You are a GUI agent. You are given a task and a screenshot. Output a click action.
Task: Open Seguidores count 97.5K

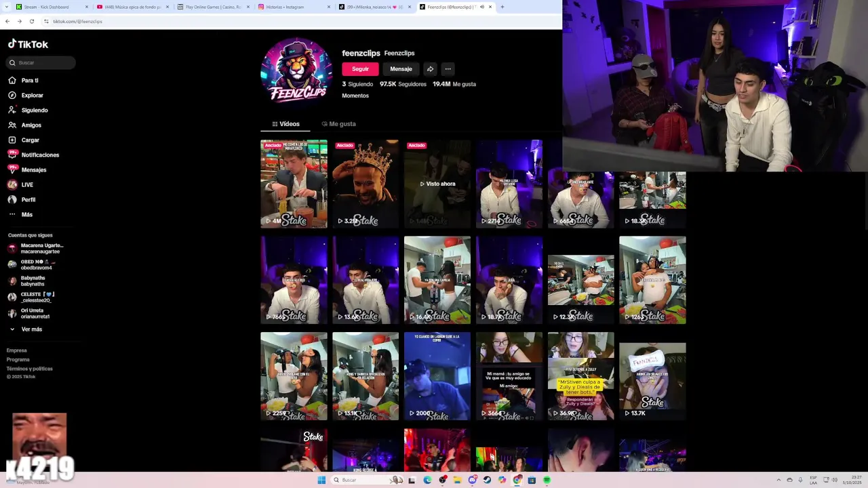pyautogui.click(x=403, y=84)
